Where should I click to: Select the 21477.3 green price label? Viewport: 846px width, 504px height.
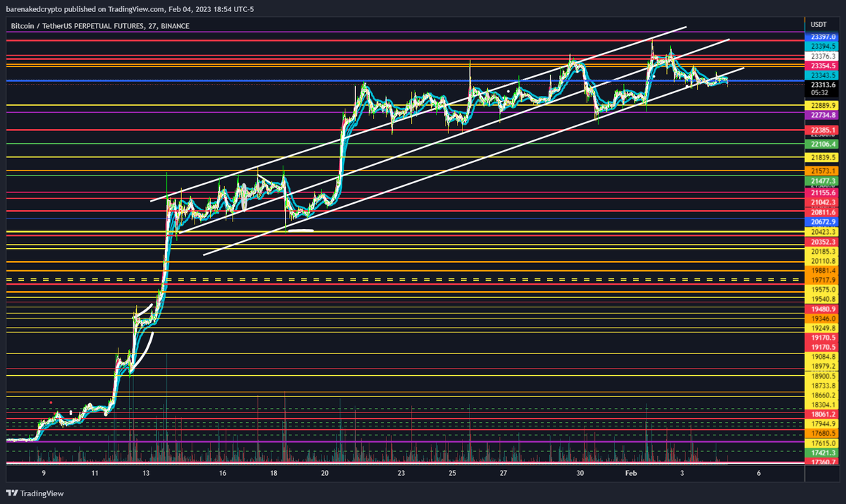tap(823, 181)
